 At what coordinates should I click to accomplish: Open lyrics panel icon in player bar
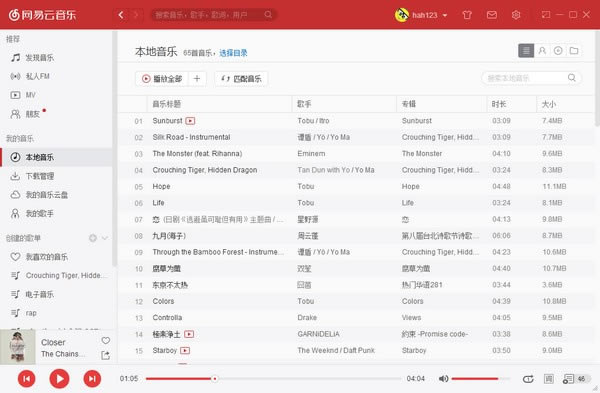click(549, 379)
